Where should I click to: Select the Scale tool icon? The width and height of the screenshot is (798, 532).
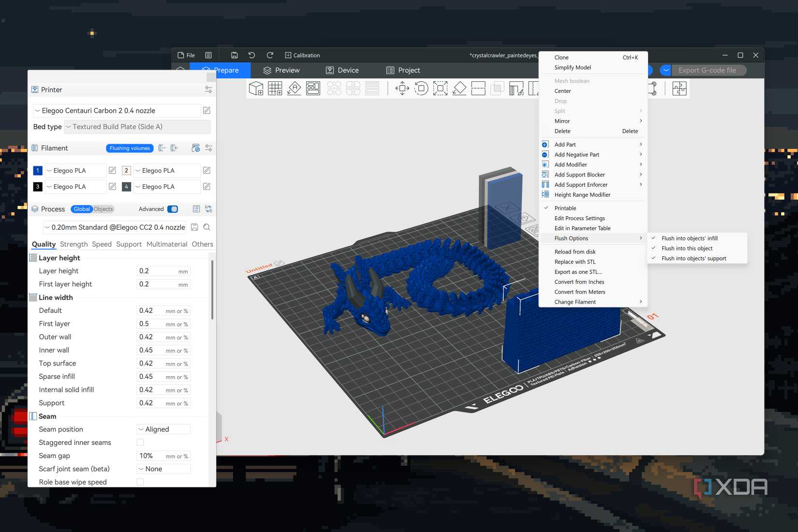pyautogui.click(x=440, y=89)
